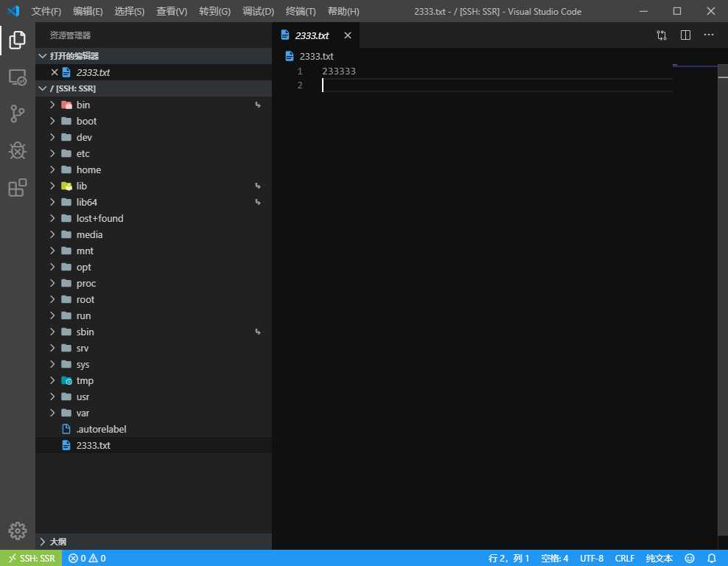The height and width of the screenshot is (566, 728).
Task: Open the 调试(D) menu
Action: pyautogui.click(x=258, y=11)
